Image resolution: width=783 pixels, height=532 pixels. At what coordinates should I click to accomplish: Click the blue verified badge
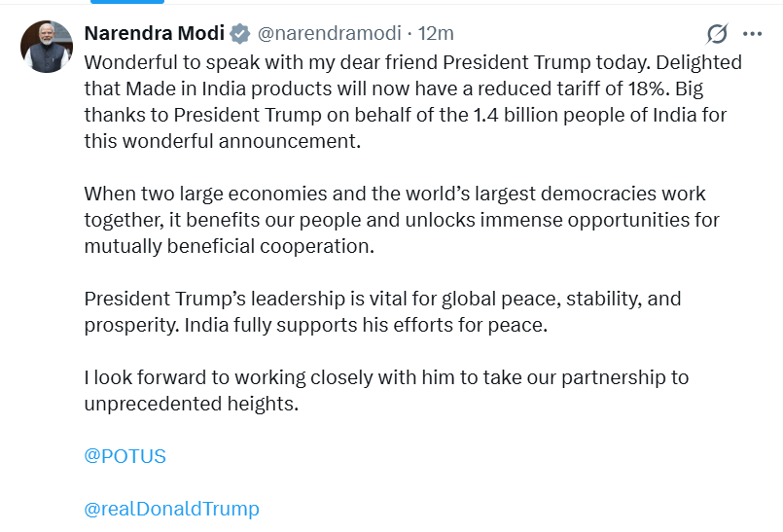point(240,34)
